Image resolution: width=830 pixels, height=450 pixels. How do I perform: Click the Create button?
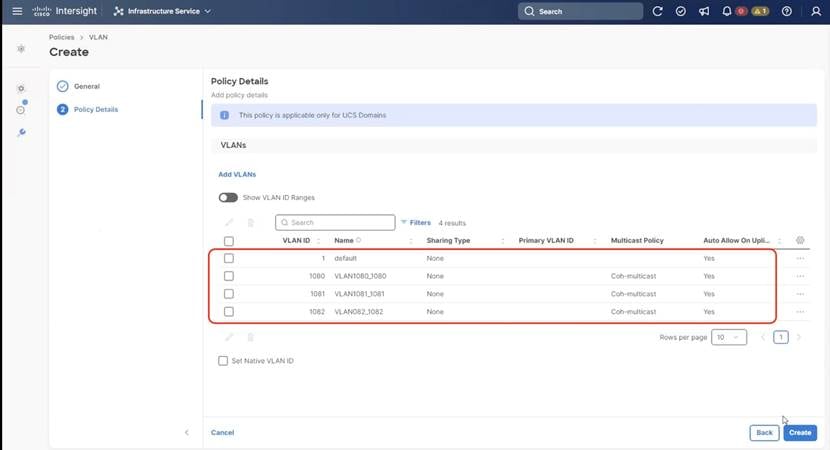(800, 433)
